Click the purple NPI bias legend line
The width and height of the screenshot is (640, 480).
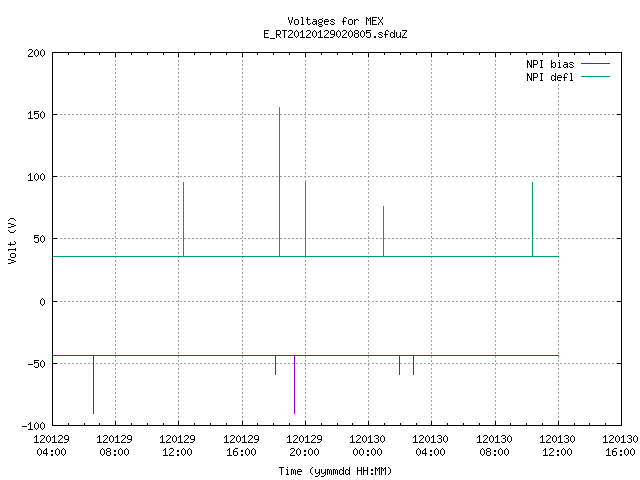(x=595, y=64)
